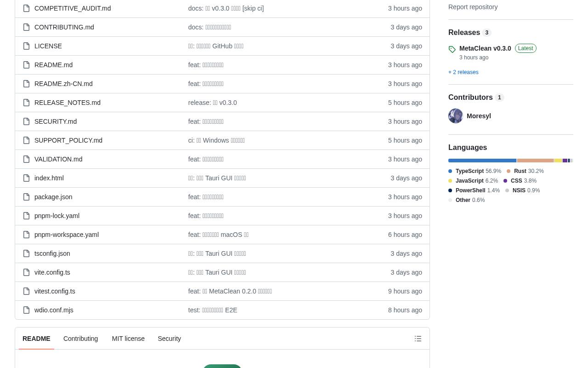Switch to the README tab
This screenshot has height=368, width=588.
click(36, 339)
